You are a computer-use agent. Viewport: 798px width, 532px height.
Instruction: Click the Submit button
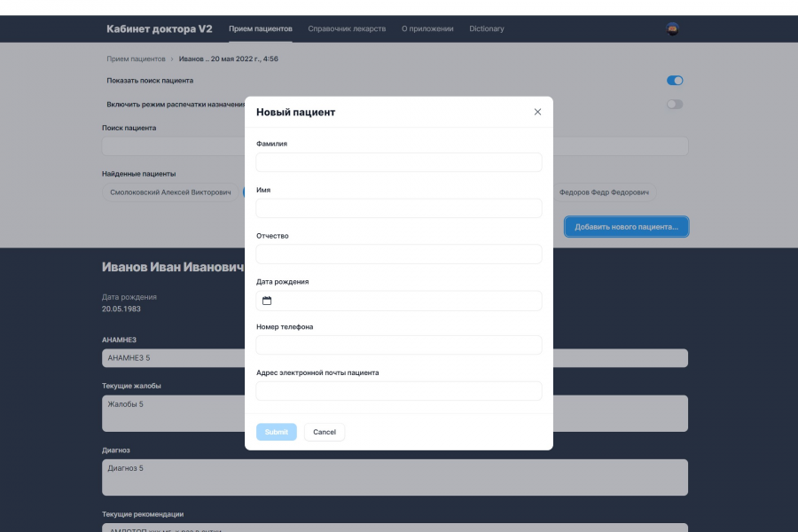(277, 432)
